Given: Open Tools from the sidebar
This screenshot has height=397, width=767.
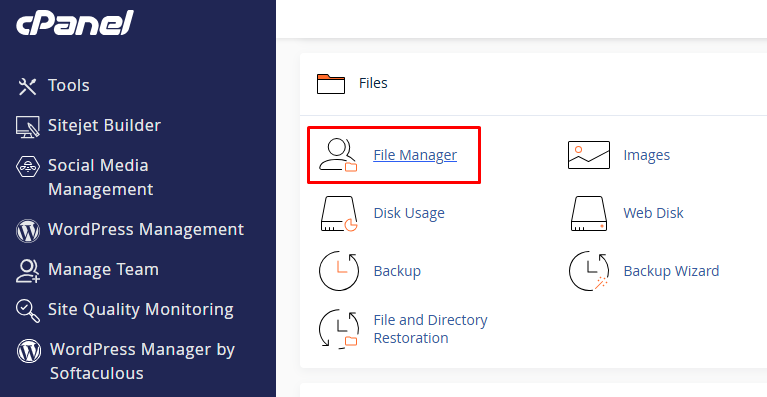Looking at the screenshot, I should coord(68,86).
